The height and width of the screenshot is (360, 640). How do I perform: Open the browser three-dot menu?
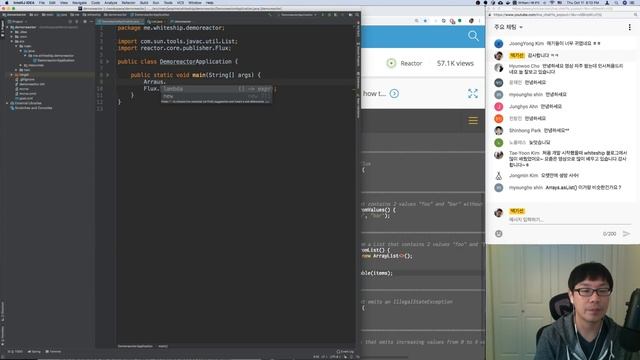(479, 21)
